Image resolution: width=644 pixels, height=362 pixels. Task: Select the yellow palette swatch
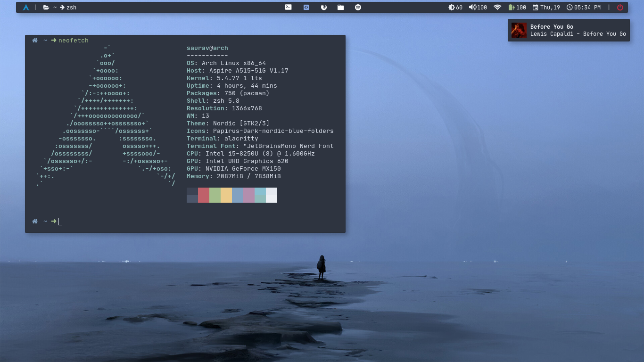coord(226,195)
